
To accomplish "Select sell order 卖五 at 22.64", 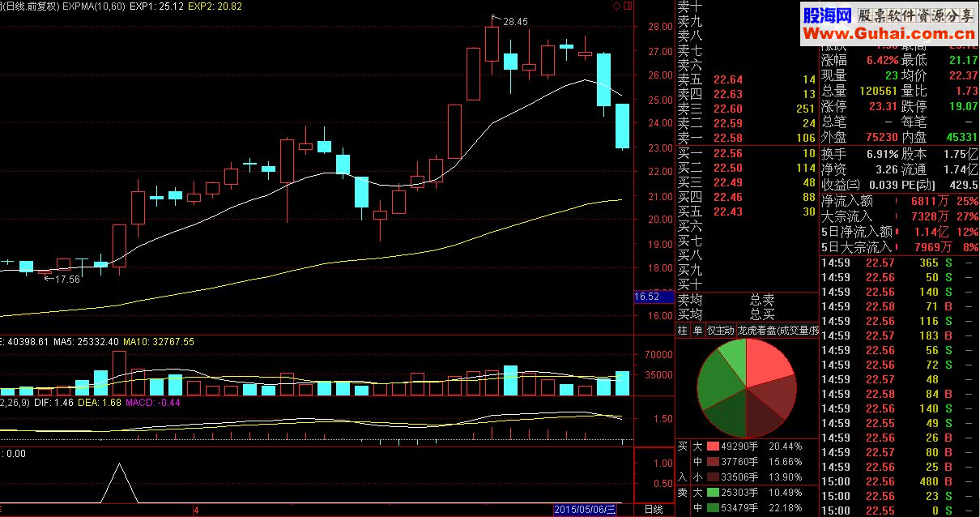I will (747, 79).
